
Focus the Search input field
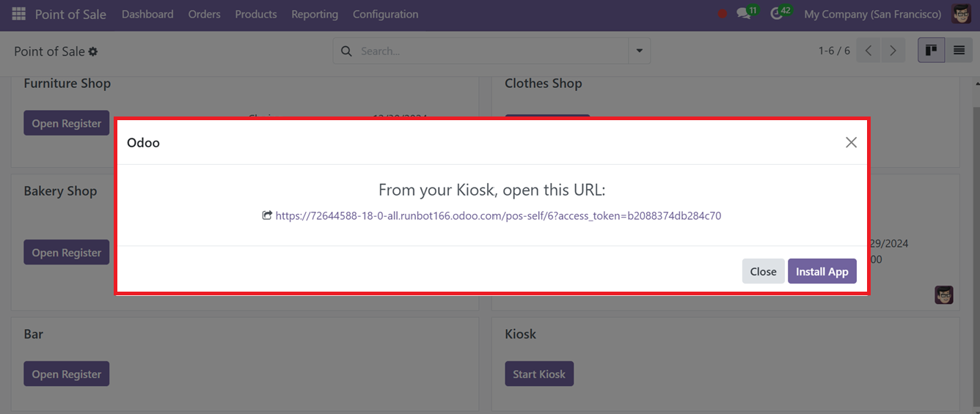pyautogui.click(x=491, y=51)
